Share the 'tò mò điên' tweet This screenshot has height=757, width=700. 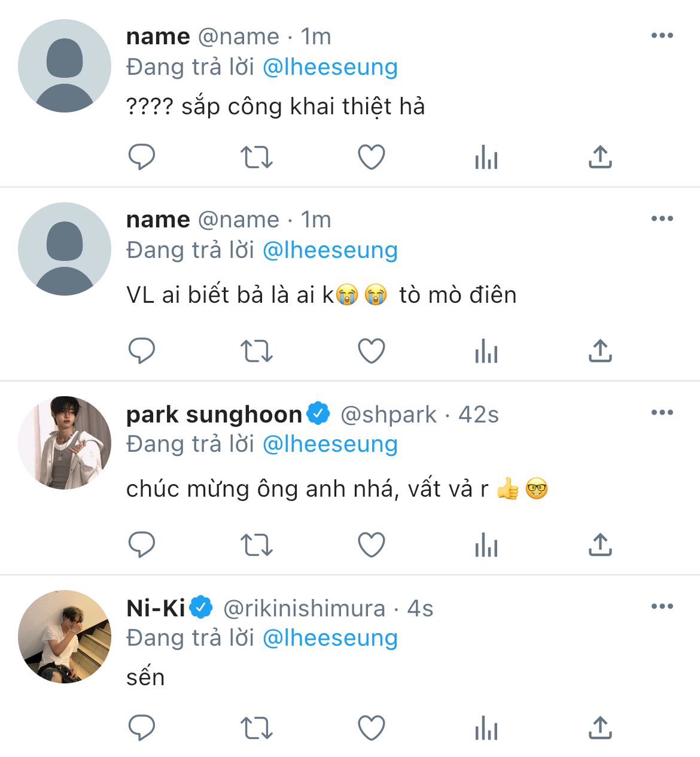point(600,351)
